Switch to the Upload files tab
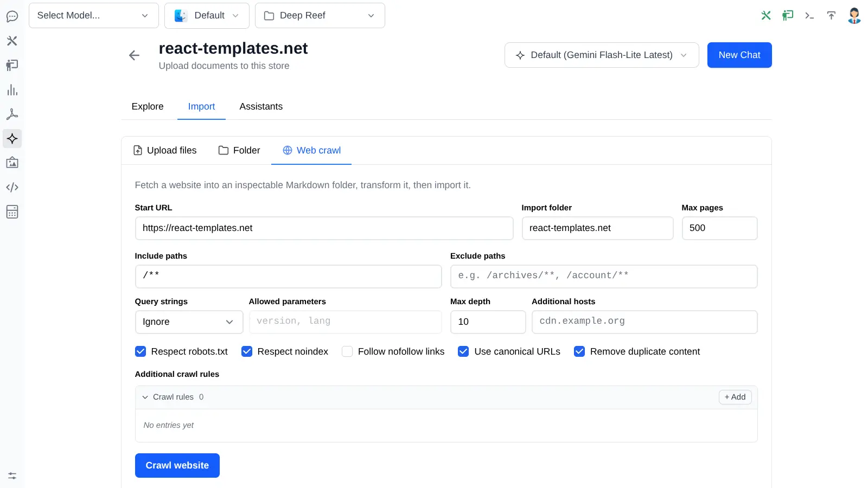Viewport: 868px width, 488px height. coord(165,151)
